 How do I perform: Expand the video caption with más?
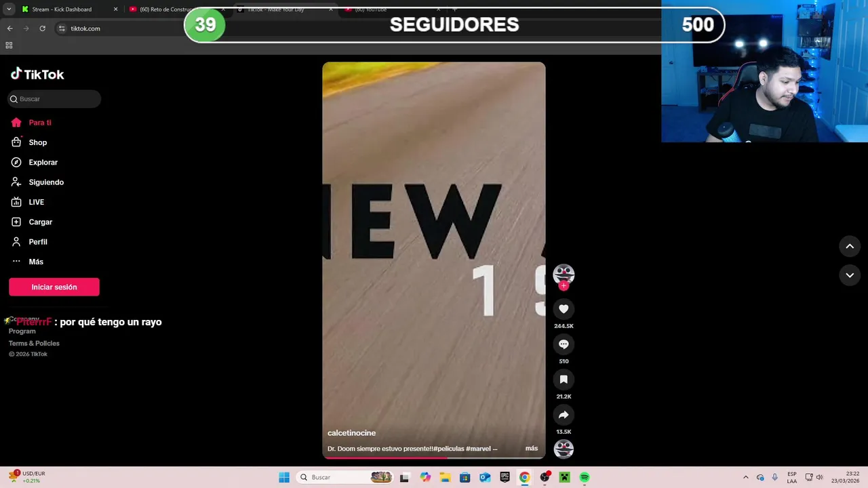pos(532,449)
